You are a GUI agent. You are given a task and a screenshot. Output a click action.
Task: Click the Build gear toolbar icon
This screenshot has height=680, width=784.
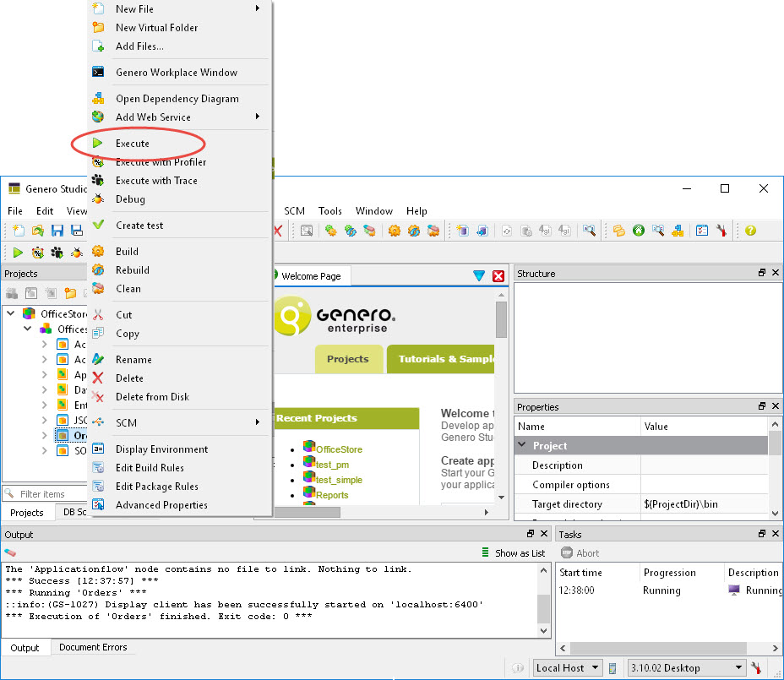point(97,252)
